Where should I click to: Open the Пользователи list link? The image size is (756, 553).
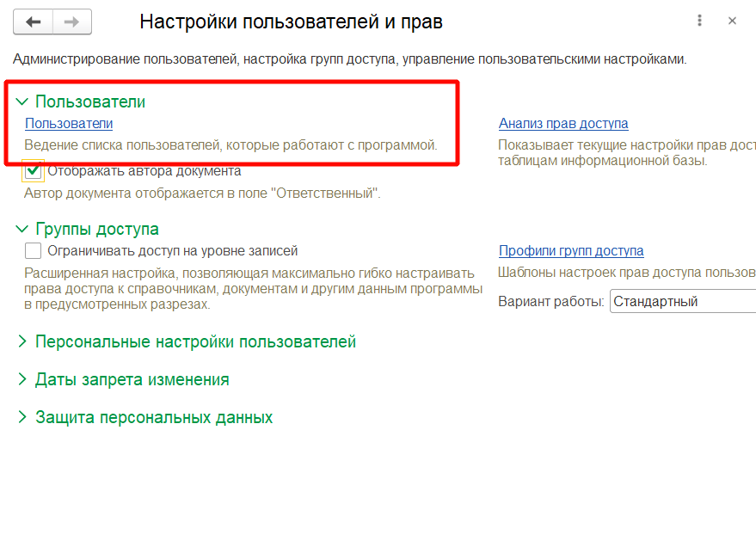point(69,124)
